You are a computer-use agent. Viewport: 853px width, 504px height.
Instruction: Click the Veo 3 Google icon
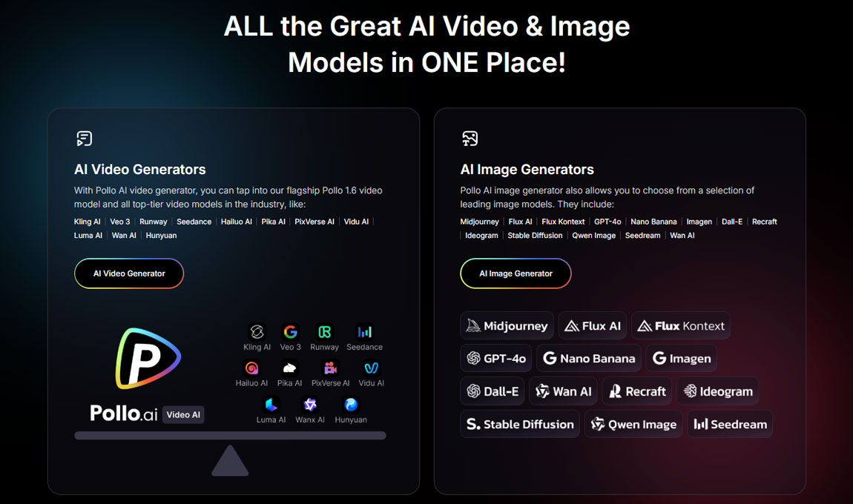pos(290,332)
